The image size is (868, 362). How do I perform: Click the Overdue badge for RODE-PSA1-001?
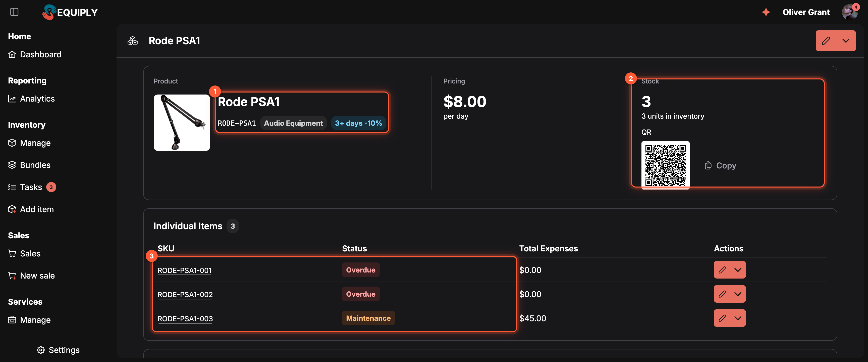(361, 270)
